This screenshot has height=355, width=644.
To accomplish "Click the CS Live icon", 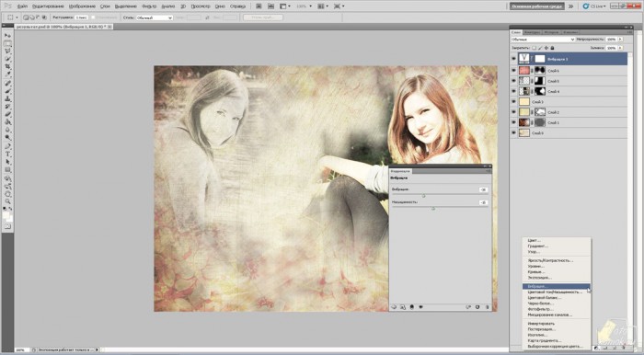I will click(x=586, y=6).
